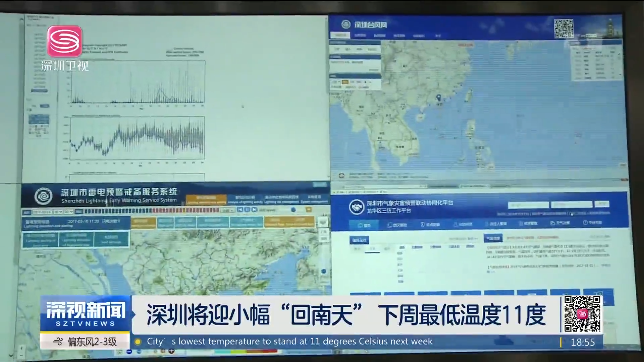Click the date input field in lightning system
This screenshot has height=362, width=644.
point(42,212)
